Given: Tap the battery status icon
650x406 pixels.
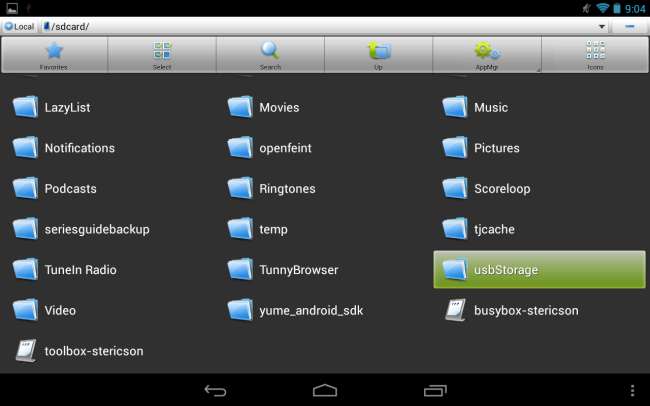Looking at the screenshot, I should (617, 8).
